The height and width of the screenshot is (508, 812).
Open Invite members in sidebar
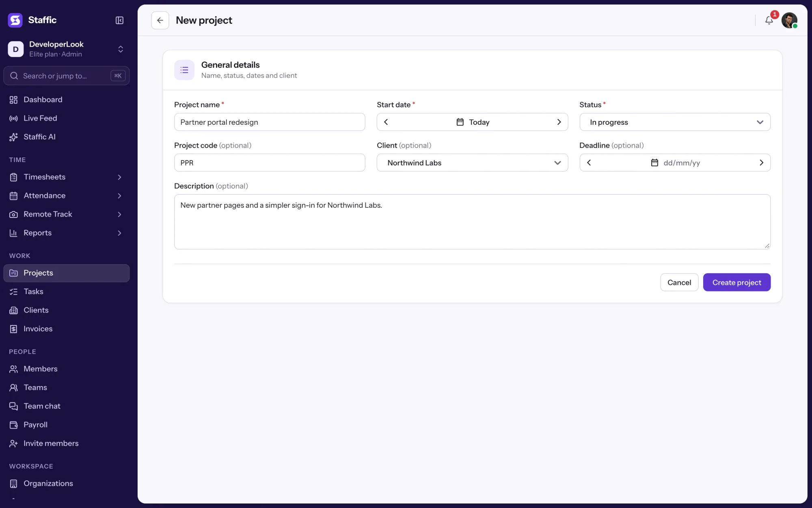tap(67, 443)
